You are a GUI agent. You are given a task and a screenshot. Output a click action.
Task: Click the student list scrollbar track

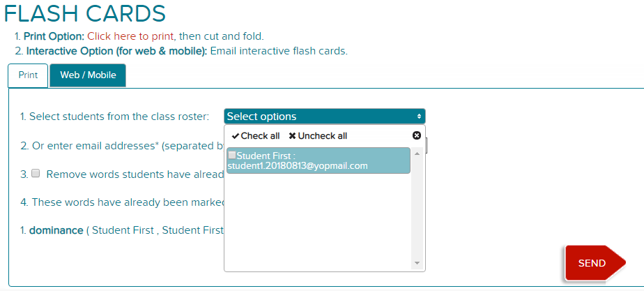pyautogui.click(x=417, y=209)
